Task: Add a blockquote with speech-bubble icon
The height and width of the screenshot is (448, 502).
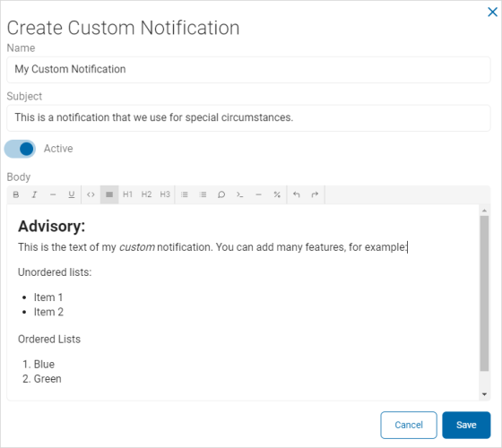Action: (x=221, y=194)
